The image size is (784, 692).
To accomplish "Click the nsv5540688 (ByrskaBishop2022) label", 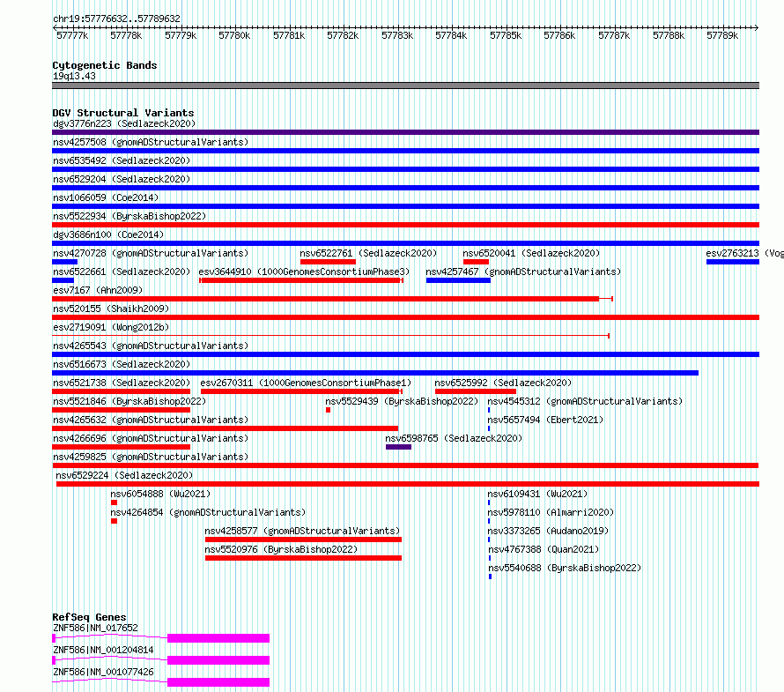I will pos(565,568).
